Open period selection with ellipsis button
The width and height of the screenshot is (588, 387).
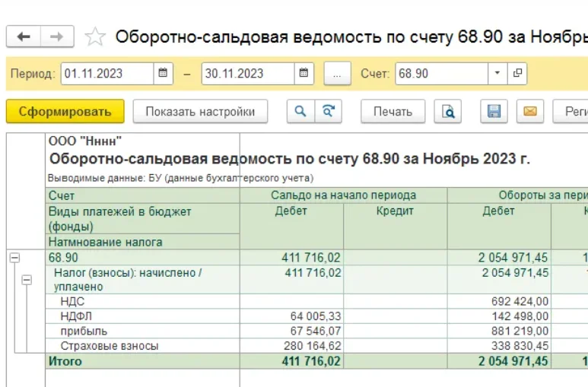337,74
